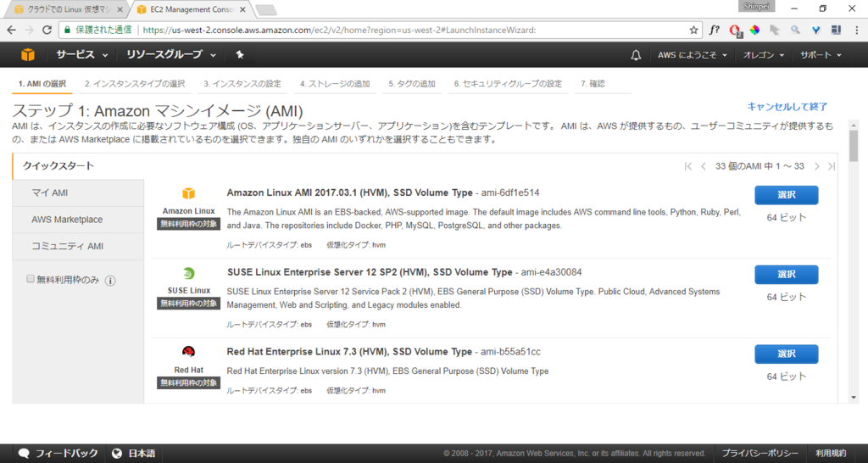The height and width of the screenshot is (463, 868).
Task: Click the info icon beside 無料利用枠のみ
Action: click(x=110, y=281)
